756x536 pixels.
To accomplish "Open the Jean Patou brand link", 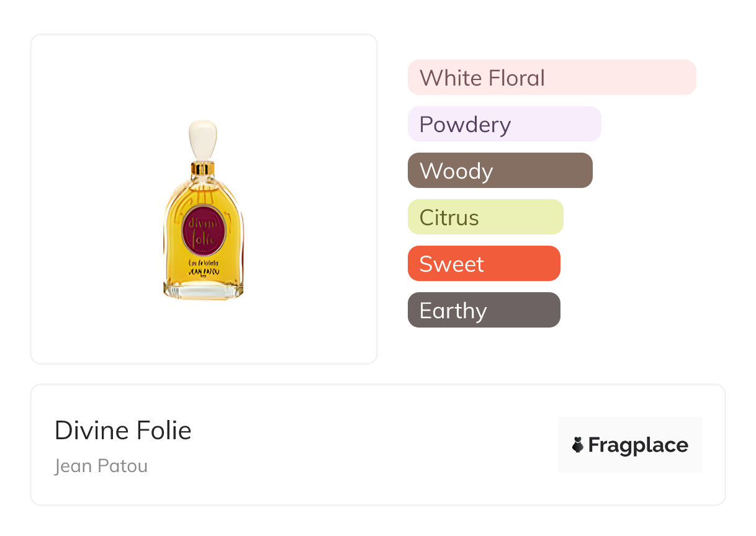I will click(x=101, y=466).
